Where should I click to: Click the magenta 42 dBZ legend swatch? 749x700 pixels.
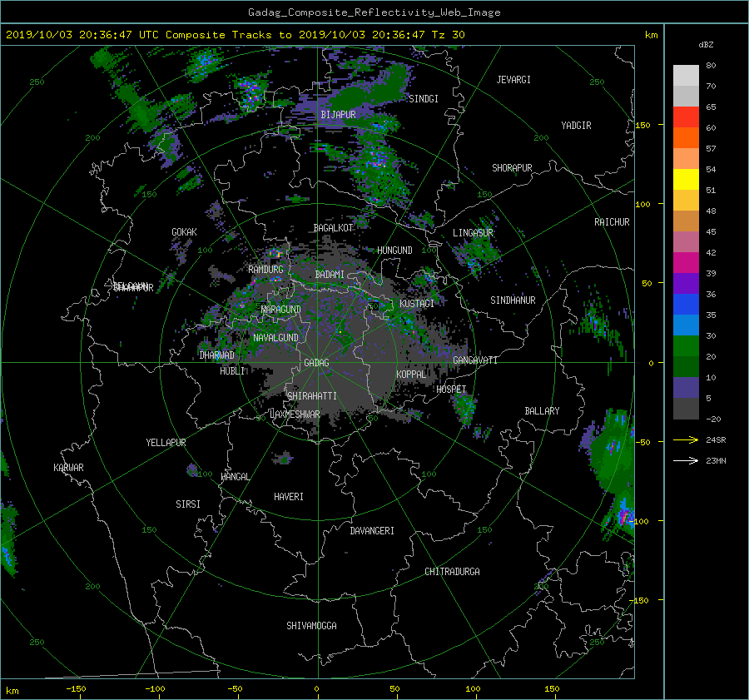click(x=686, y=263)
